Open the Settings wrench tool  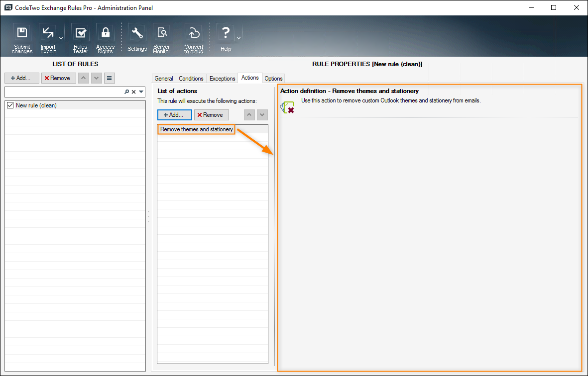137,38
